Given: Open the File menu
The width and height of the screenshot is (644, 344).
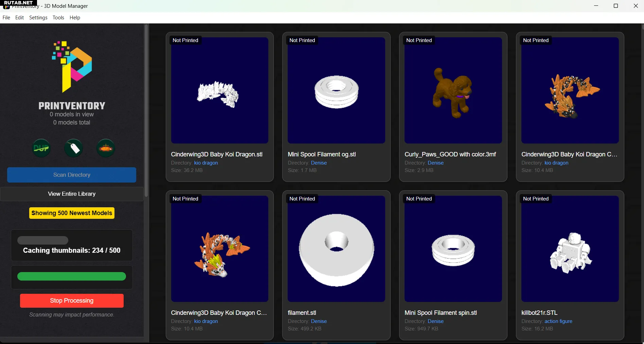Looking at the screenshot, I should tap(6, 18).
